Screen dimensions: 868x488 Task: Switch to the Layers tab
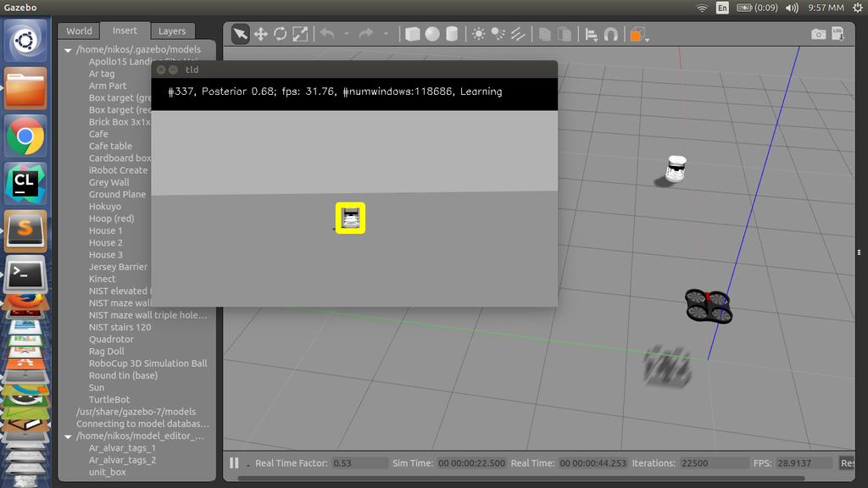[172, 31]
